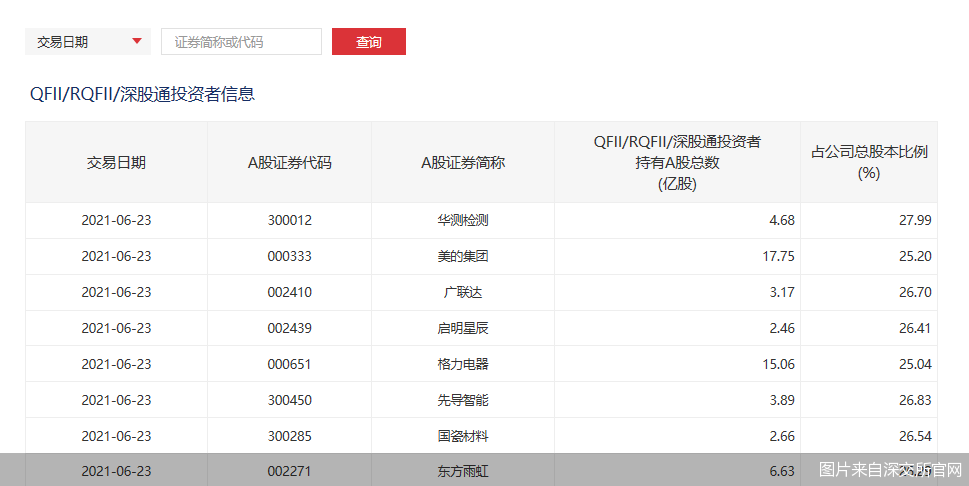The image size is (969, 486).
Task: Click the QFII/RQFII/深股通投资者信息 heading
Action: pyautogui.click(x=143, y=94)
